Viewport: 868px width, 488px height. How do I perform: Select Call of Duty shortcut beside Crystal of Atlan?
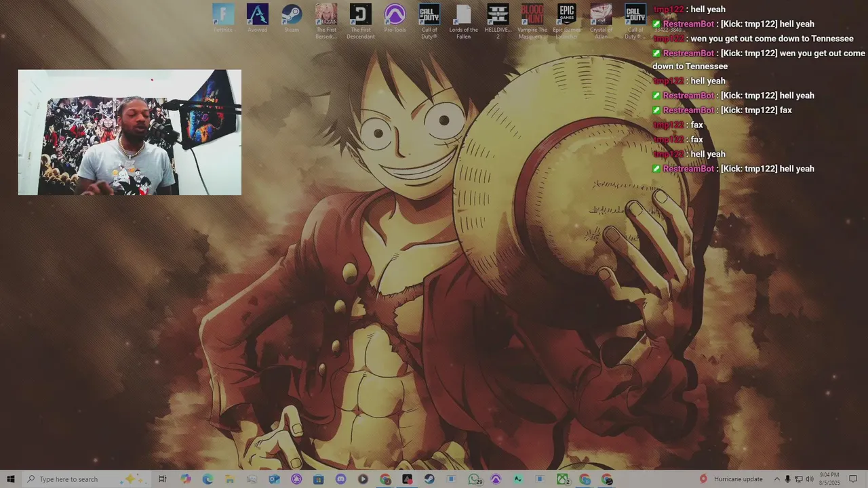635,21
